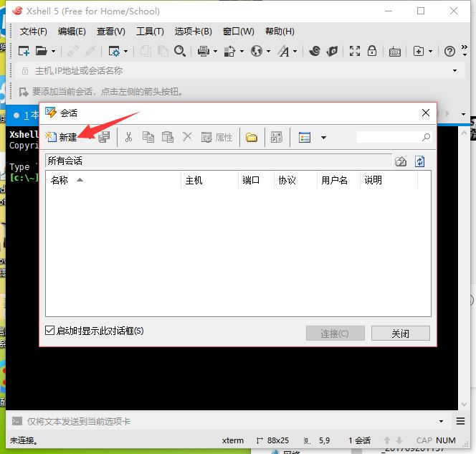Screen dimensions: 476x454
Task: Click the save session disk icon
Action: point(104,137)
